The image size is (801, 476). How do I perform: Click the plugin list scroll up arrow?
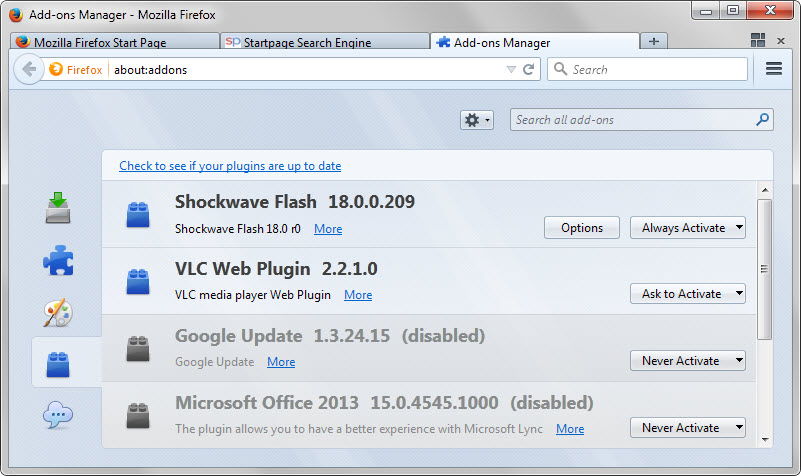pos(765,190)
